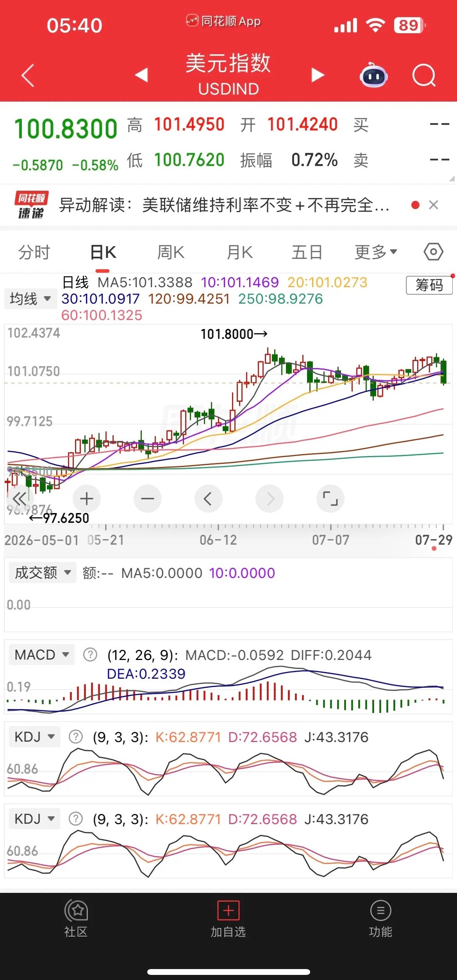Switch to next index with right triangle
The image size is (457, 980).
(x=318, y=75)
